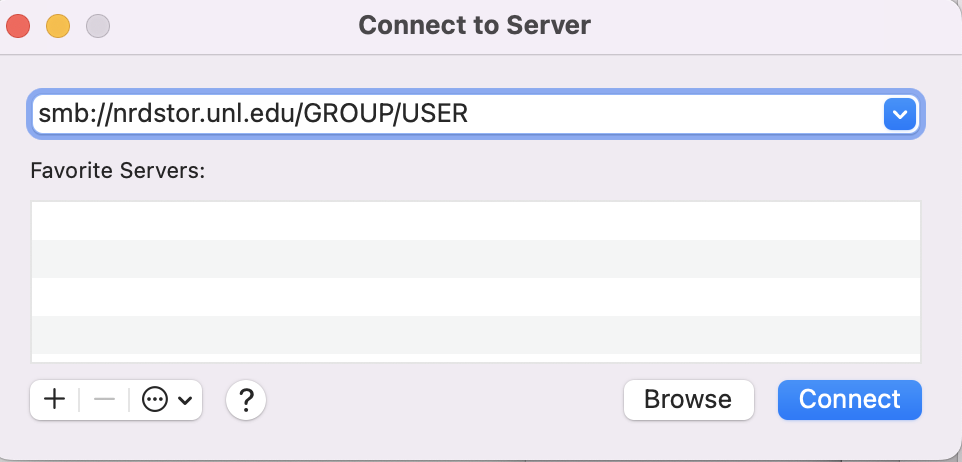Click the gray zoom window button
This screenshot has width=962, height=462.
click(x=98, y=25)
